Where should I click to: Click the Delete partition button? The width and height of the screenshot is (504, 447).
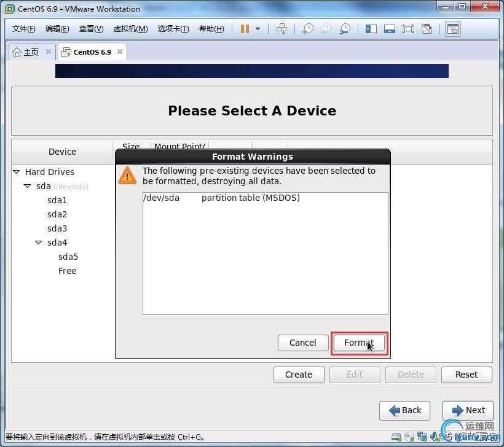(x=411, y=375)
